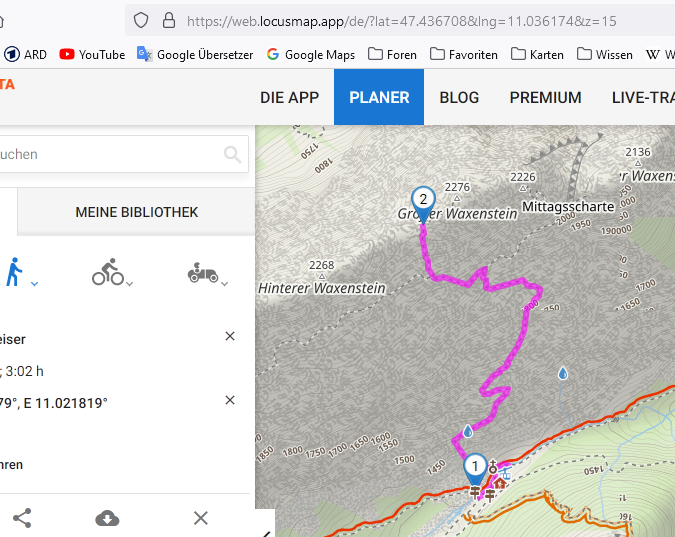
Task: Click the cloud download export icon
Action: [x=107, y=517]
